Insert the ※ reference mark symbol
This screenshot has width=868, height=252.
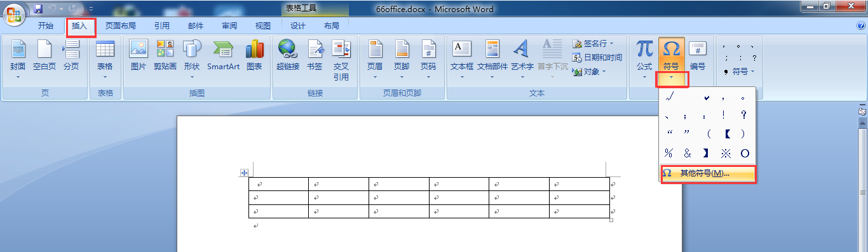point(725,153)
